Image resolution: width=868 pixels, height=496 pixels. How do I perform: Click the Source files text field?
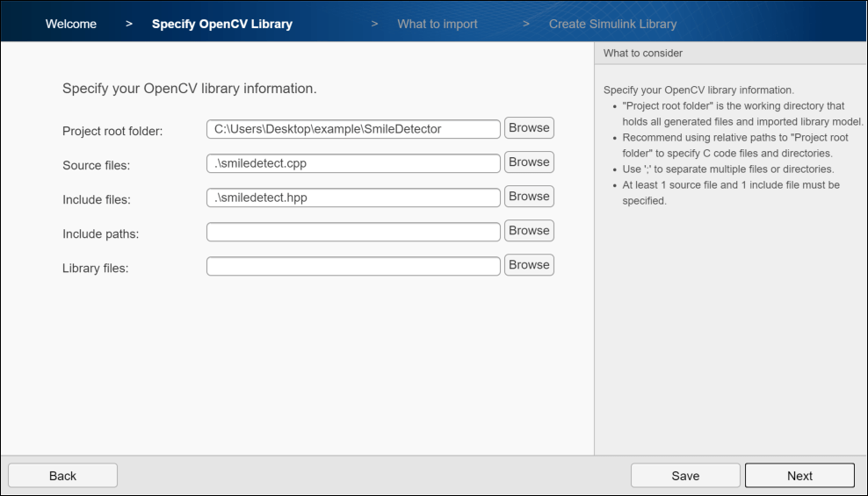point(353,163)
